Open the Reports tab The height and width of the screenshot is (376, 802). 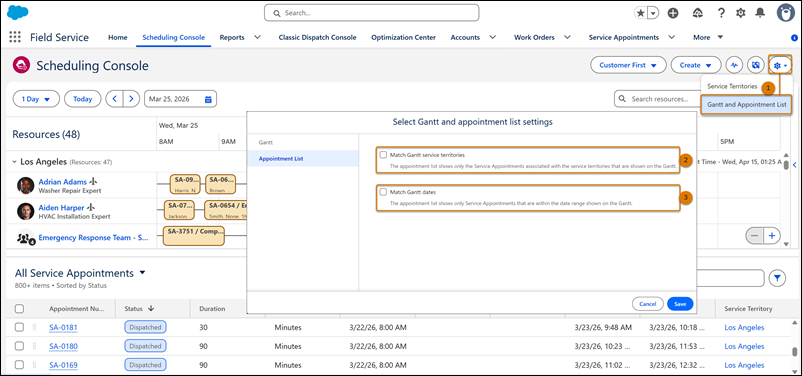(x=232, y=37)
